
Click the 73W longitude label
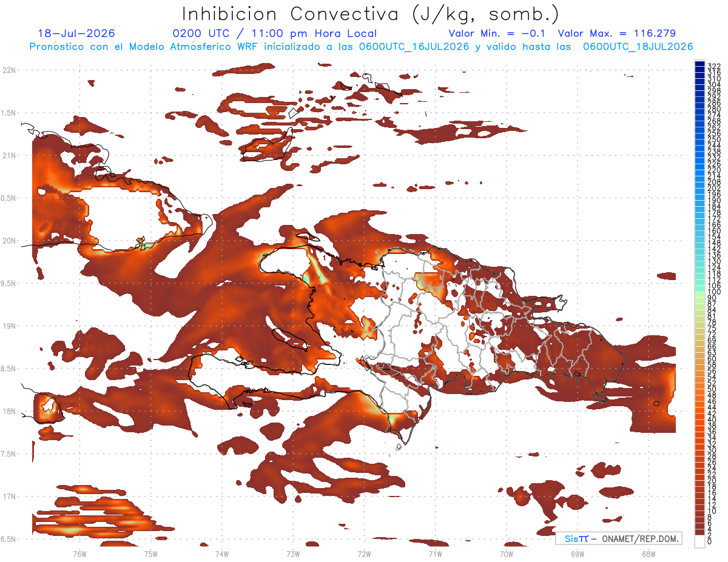pos(292,554)
